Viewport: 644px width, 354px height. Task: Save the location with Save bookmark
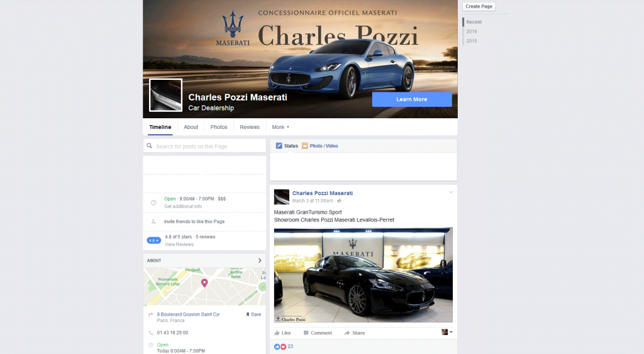[254, 314]
